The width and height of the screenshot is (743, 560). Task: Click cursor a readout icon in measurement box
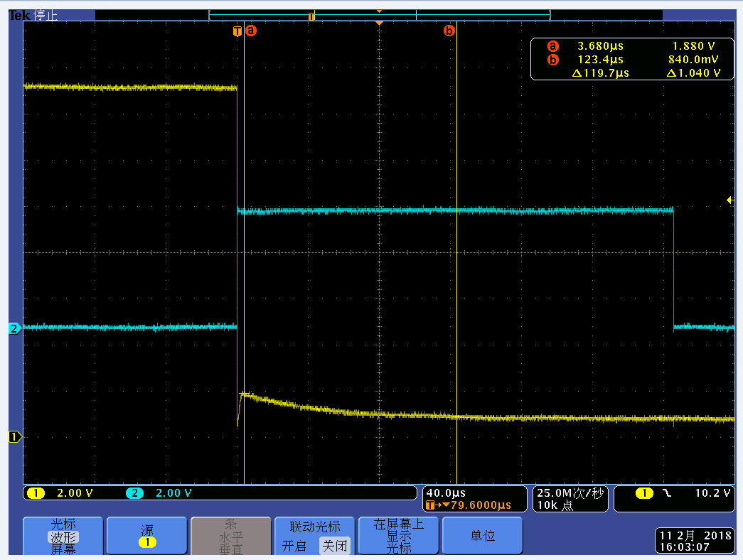(553, 46)
